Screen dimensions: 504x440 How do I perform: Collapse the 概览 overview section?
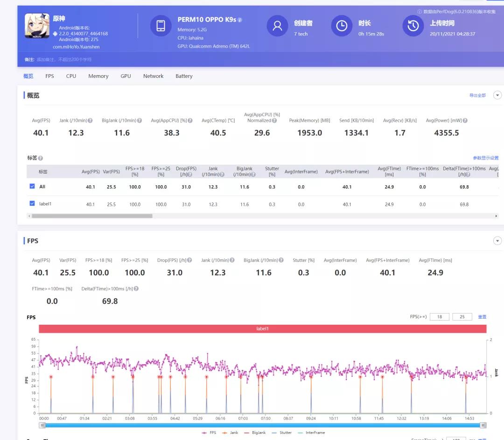coord(497,95)
